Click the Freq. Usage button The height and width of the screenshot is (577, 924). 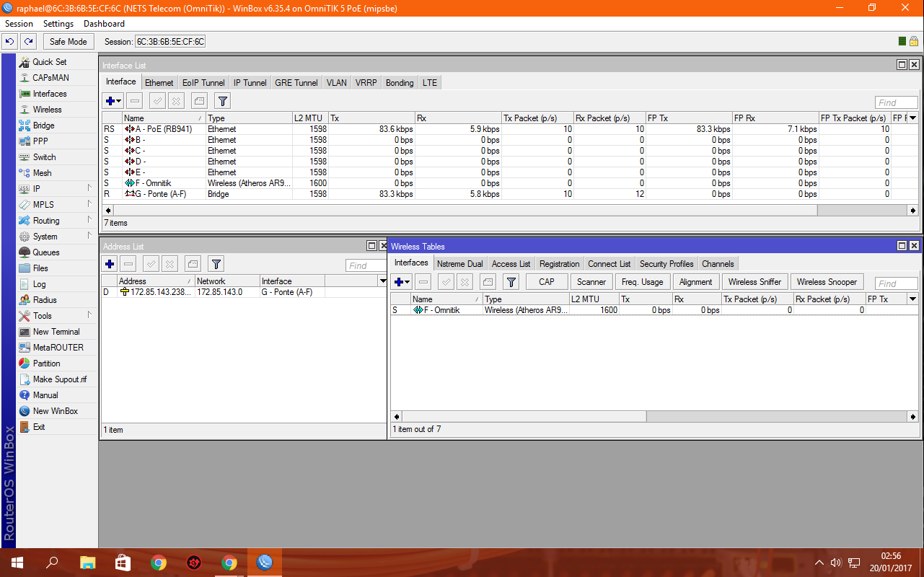[x=642, y=282]
